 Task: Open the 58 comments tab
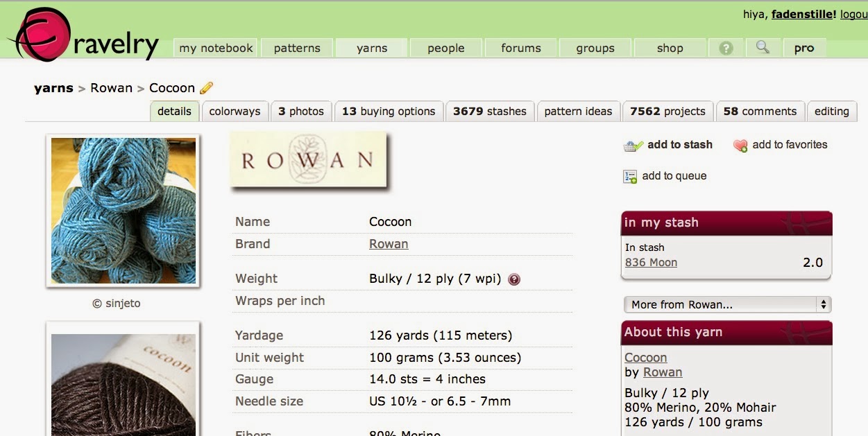760,112
